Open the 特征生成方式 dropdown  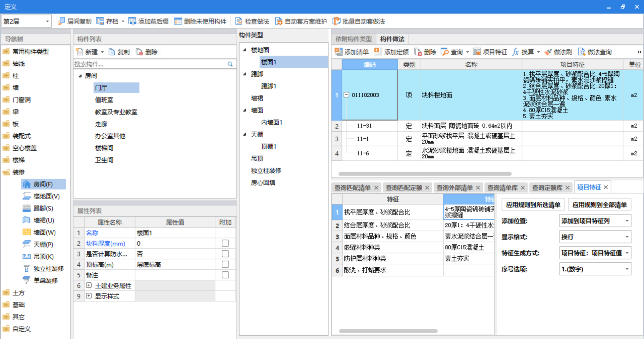pyautogui.click(x=595, y=253)
